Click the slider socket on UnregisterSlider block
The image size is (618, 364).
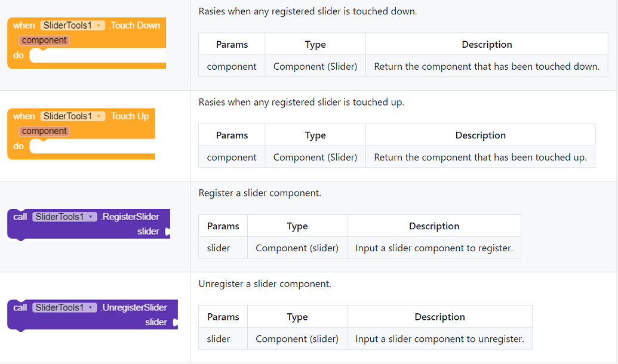(174, 322)
